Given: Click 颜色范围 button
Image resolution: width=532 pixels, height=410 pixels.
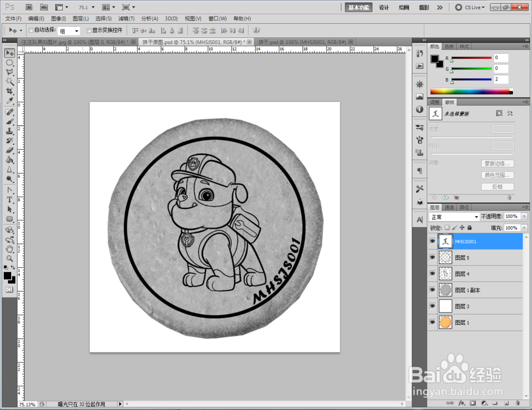Looking at the screenshot, I should point(497,175).
